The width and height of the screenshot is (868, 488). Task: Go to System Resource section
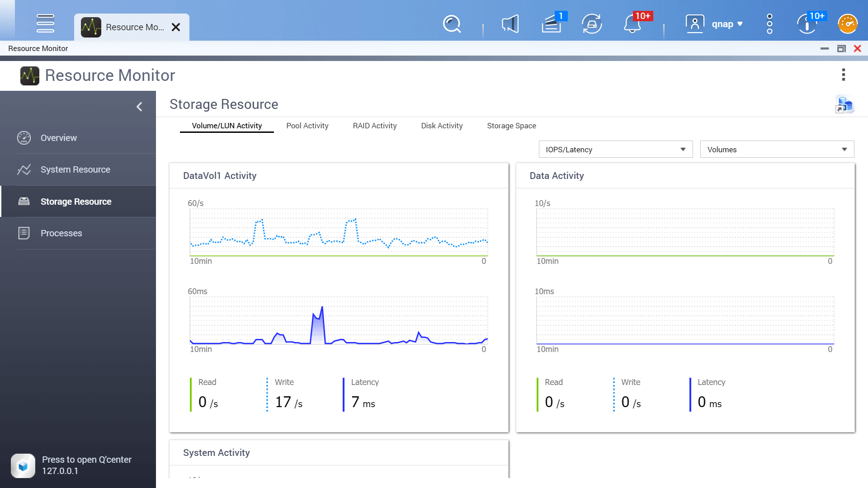tap(75, 169)
